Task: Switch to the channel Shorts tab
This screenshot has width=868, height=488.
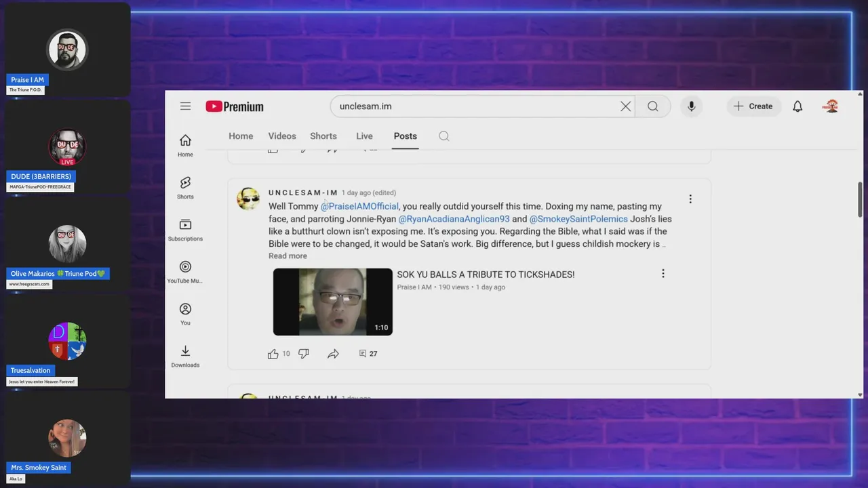Action: pyautogui.click(x=323, y=136)
